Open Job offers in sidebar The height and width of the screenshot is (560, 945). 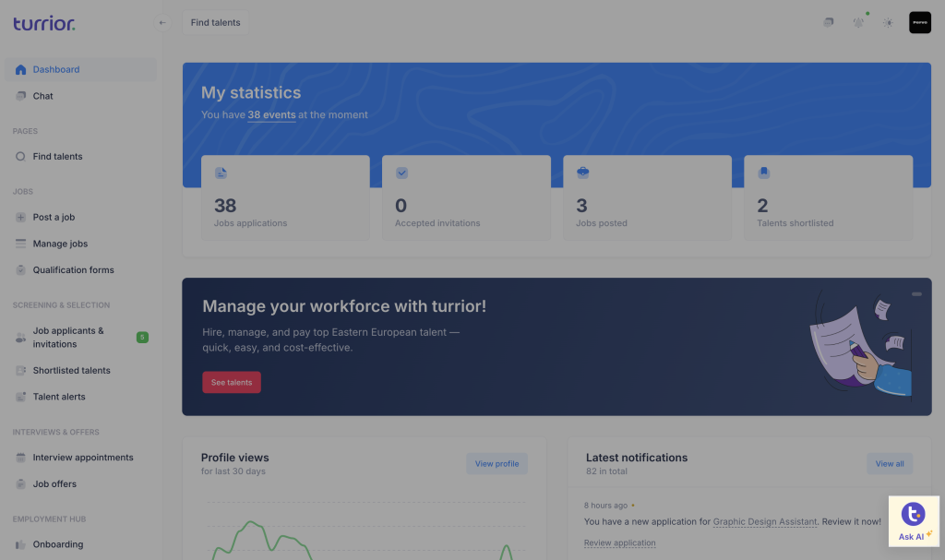[x=81, y=484]
